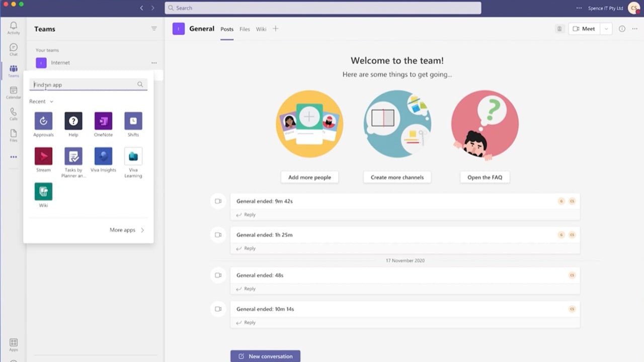Click the Add more people button
This screenshot has height=362, width=644.
(309, 177)
